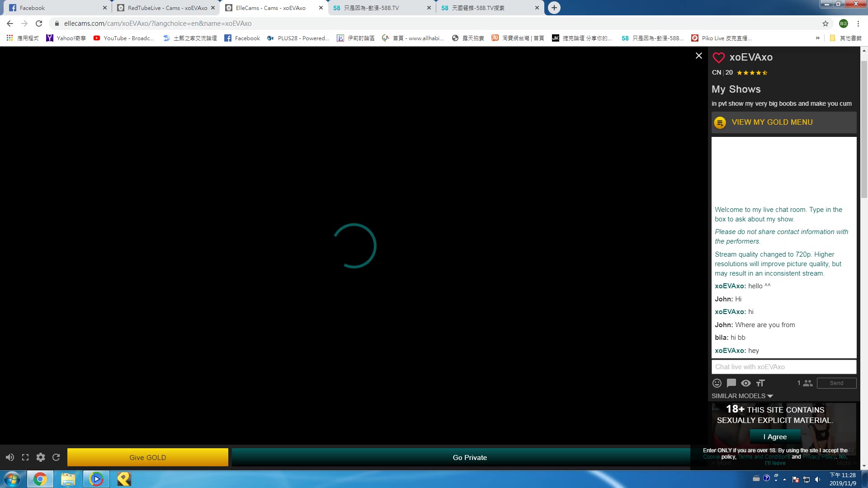Toggle fullscreen video mode icon
The height and width of the screenshot is (488, 868).
pyautogui.click(x=25, y=457)
